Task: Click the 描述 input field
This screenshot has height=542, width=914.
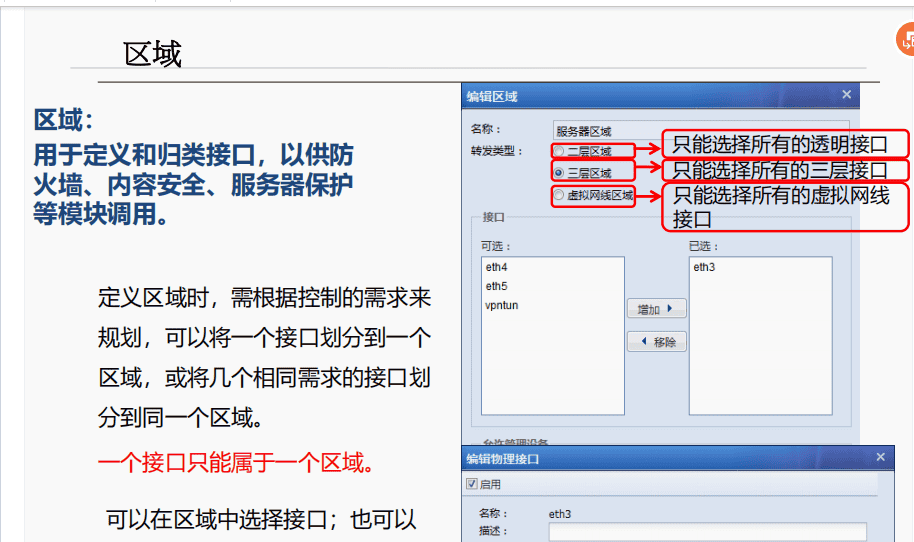Action: pos(707,532)
